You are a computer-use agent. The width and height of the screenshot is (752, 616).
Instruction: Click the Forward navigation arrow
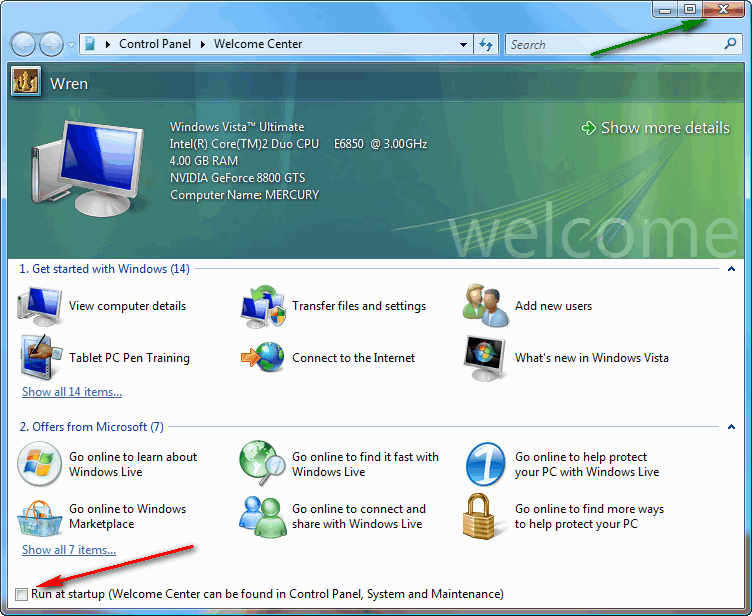(51, 45)
